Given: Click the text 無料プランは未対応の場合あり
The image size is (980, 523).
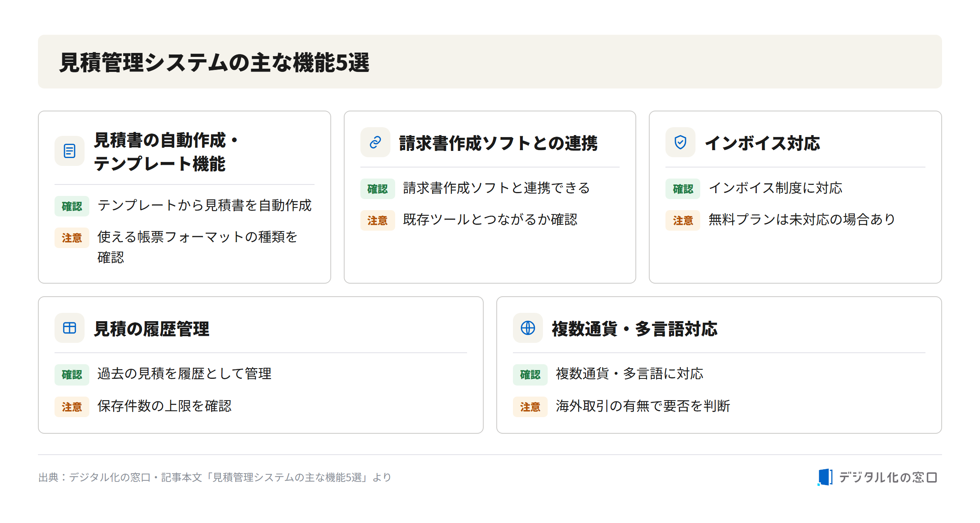Looking at the screenshot, I should click(802, 220).
